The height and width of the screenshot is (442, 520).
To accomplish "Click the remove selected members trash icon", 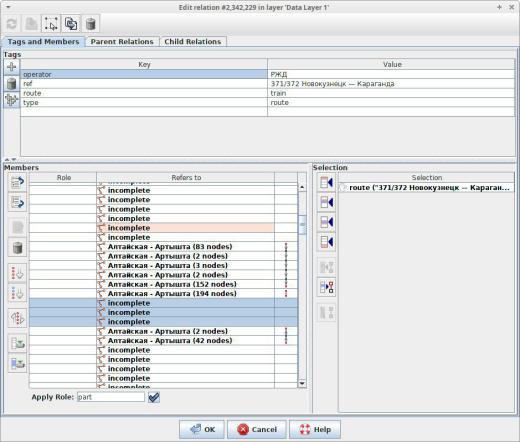I will click(17, 248).
